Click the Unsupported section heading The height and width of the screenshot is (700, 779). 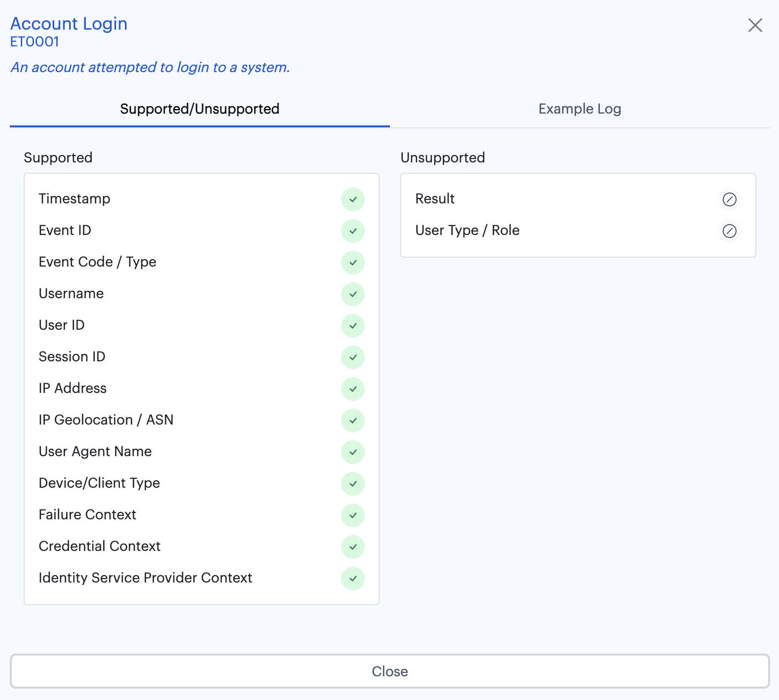pyautogui.click(x=443, y=157)
